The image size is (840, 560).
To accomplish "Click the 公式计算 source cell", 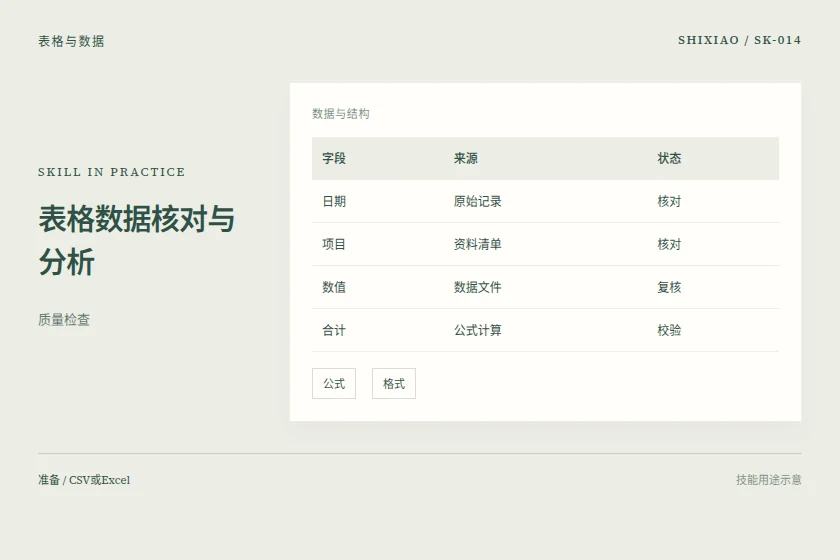I will click(x=477, y=330).
